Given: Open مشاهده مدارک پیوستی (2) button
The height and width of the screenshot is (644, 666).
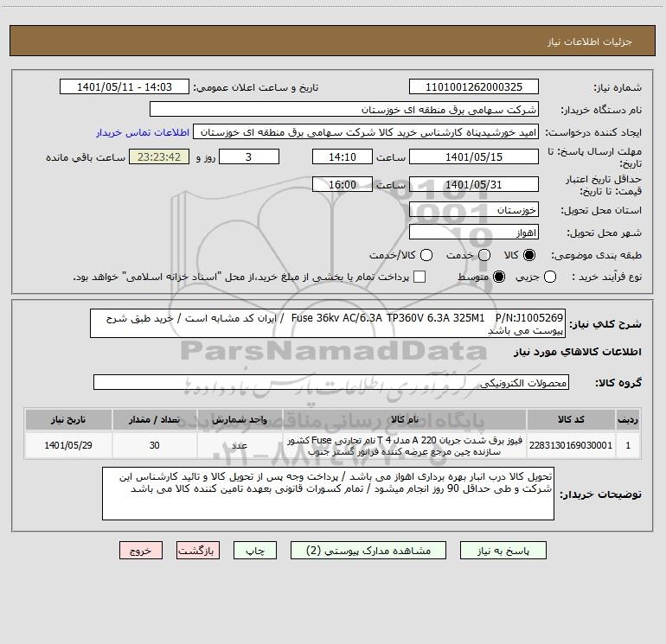Looking at the screenshot, I should point(368,551).
